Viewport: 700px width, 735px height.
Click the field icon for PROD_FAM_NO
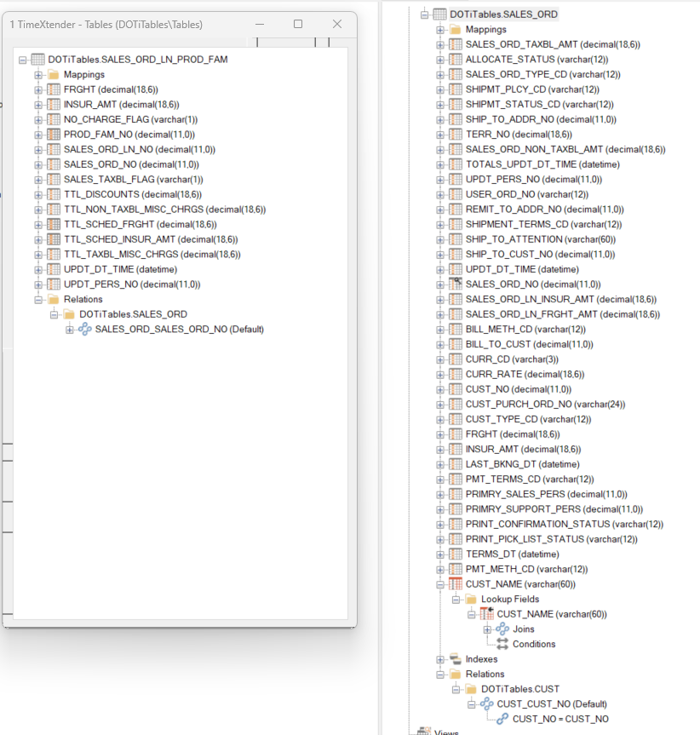54,135
